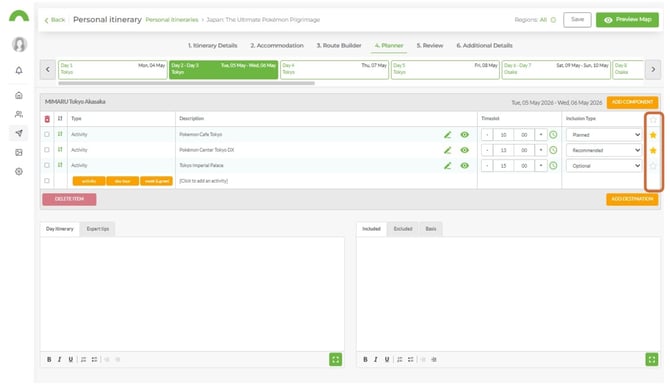The width and height of the screenshot is (670, 389).
Task: Expand the Included editor to fullscreen
Action: 652,360
